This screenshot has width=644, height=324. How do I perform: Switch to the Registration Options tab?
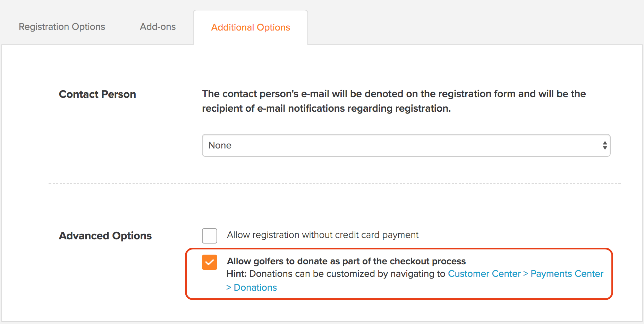pos(62,27)
